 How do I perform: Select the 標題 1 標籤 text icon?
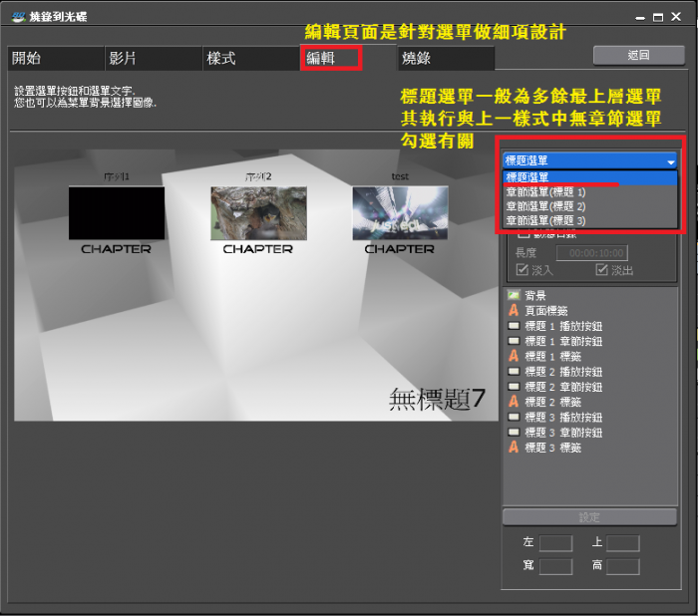(x=514, y=356)
